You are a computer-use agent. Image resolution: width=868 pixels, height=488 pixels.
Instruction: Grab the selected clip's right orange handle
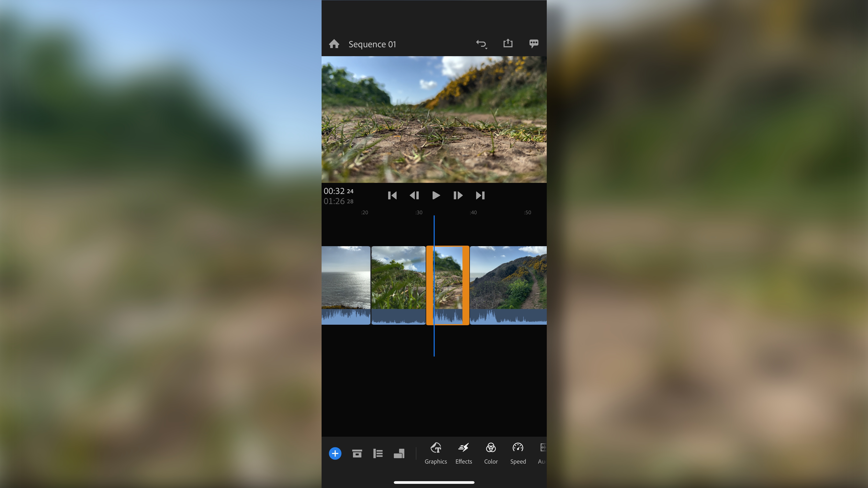tap(466, 285)
